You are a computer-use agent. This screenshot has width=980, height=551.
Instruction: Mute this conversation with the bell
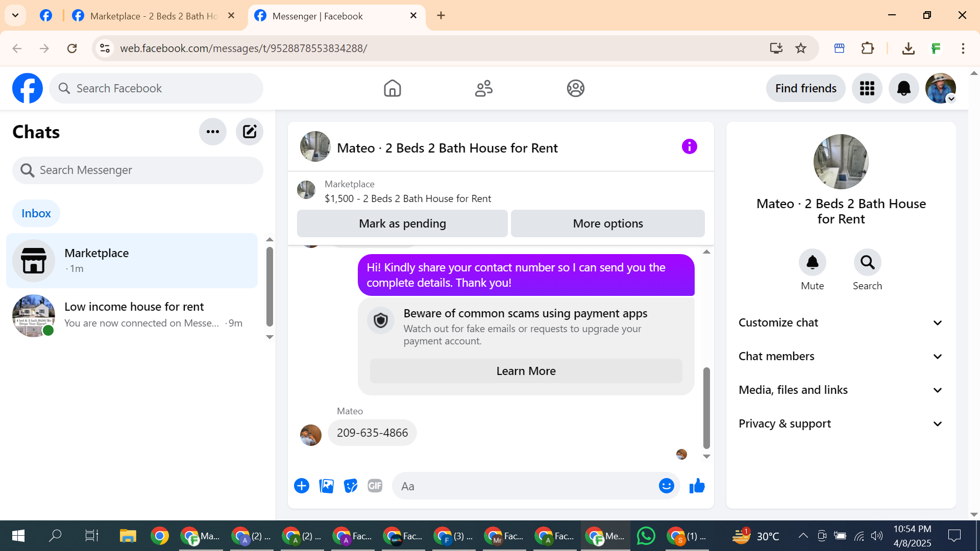pyautogui.click(x=812, y=263)
